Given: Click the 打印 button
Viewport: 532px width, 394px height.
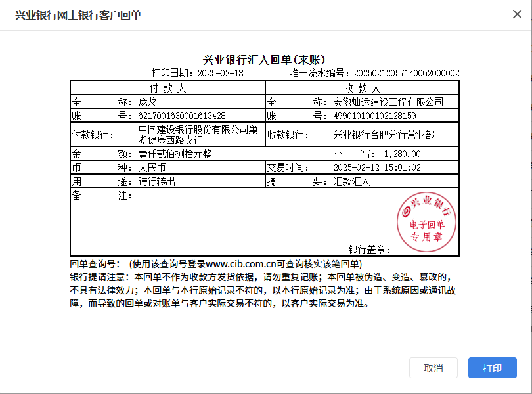Looking at the screenshot, I should point(492,368).
